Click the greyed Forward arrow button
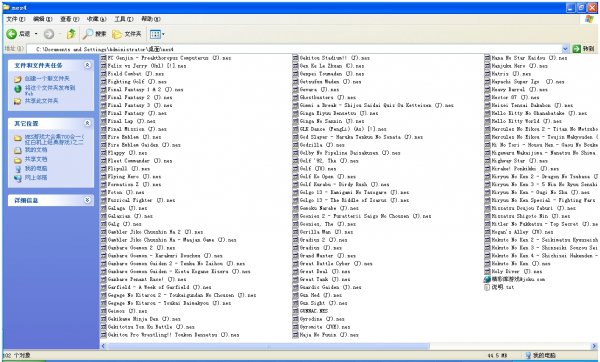600x362 pixels. (x=49, y=34)
